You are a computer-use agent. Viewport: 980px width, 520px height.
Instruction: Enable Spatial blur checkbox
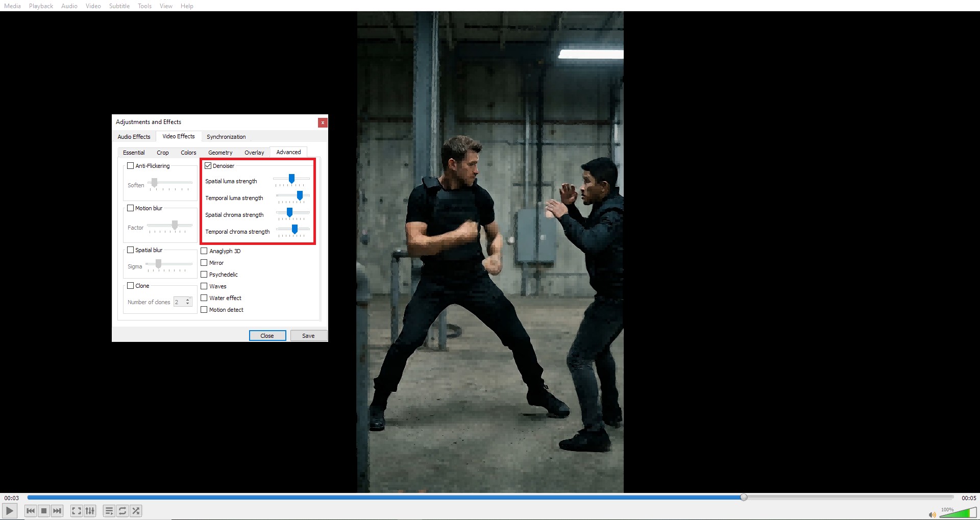pos(131,250)
